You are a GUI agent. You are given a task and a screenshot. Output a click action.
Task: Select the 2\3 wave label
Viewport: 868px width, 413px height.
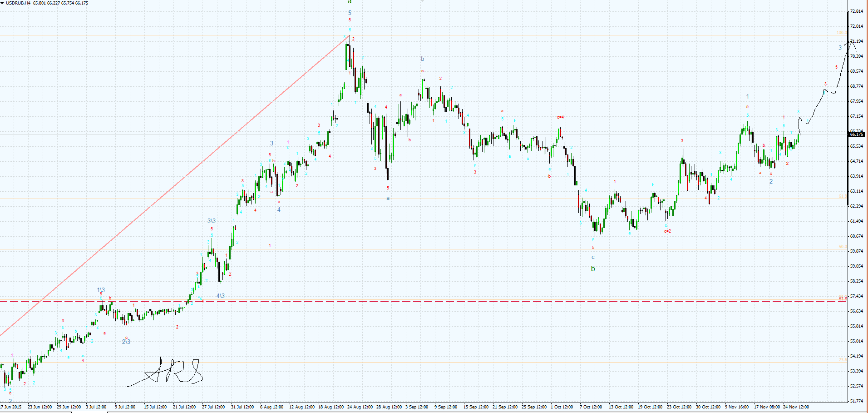(126, 342)
